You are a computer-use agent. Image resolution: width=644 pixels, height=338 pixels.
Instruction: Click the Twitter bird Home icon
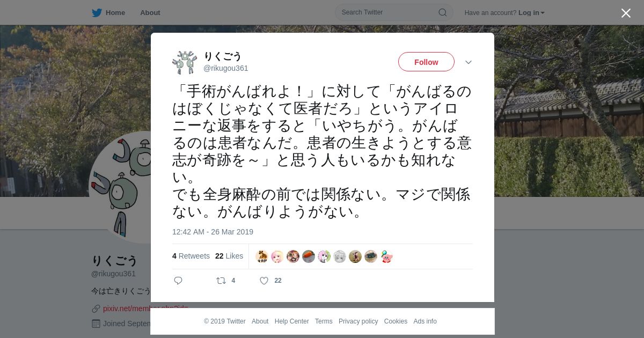click(97, 13)
